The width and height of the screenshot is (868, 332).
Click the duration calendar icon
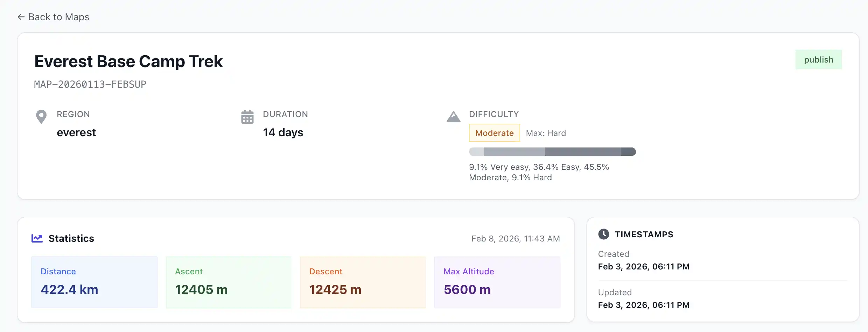click(x=247, y=117)
